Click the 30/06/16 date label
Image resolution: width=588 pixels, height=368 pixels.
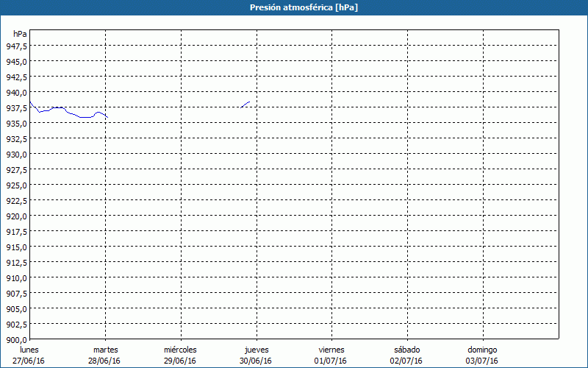pos(256,361)
